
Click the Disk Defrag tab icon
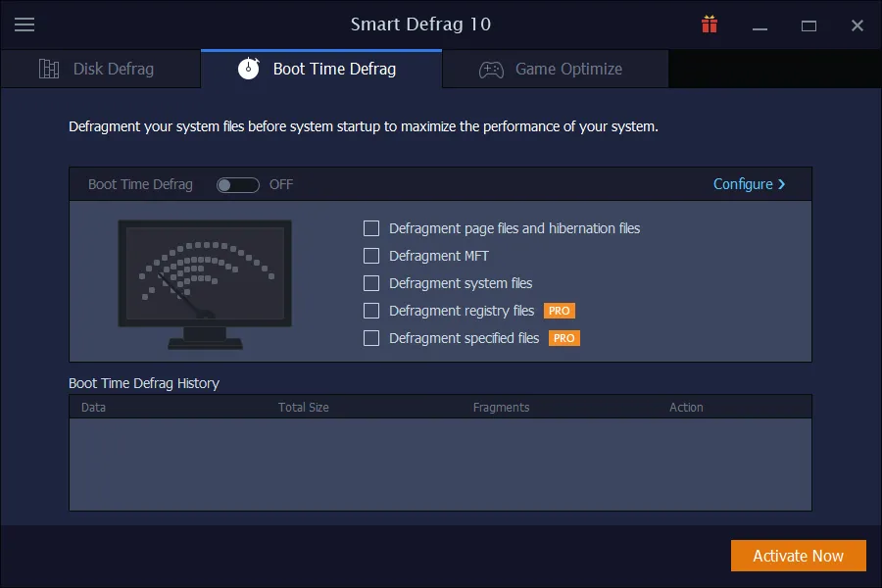click(49, 69)
